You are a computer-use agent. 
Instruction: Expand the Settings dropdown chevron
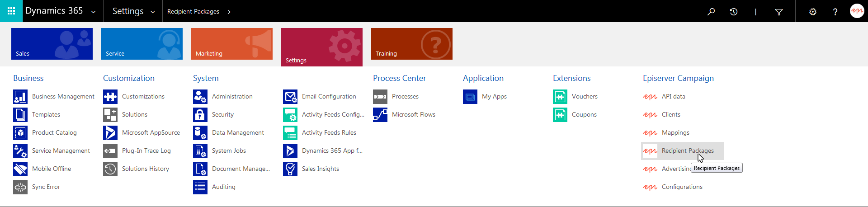(153, 12)
